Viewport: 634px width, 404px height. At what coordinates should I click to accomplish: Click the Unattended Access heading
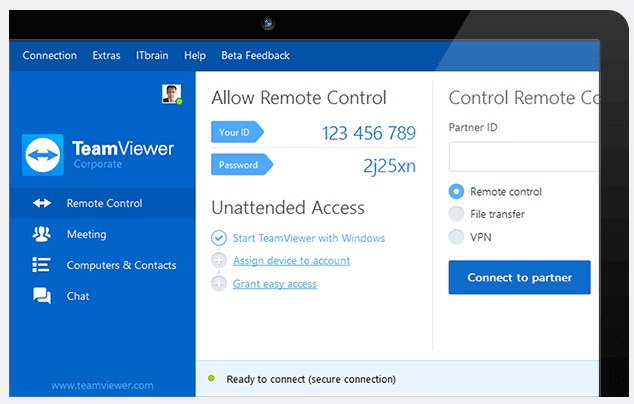coord(287,207)
